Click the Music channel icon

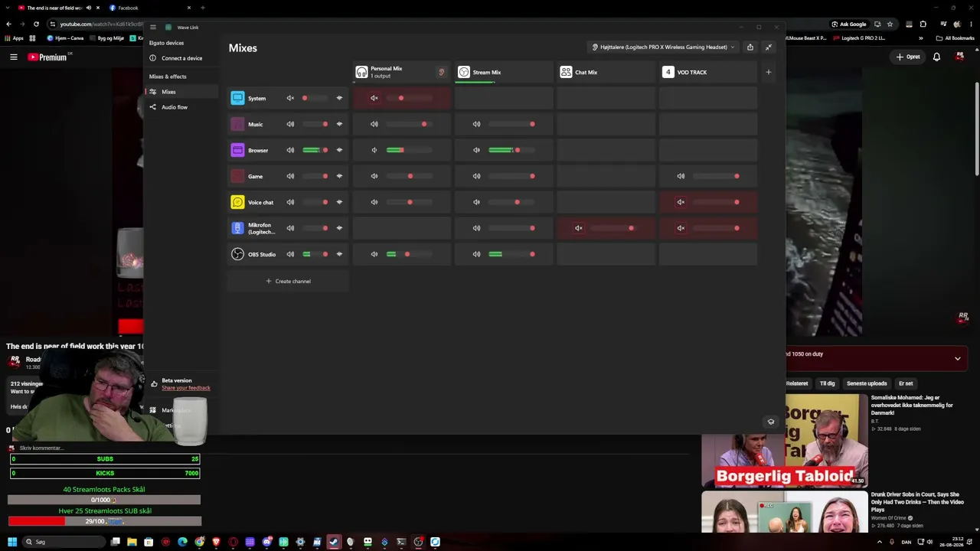[237, 124]
